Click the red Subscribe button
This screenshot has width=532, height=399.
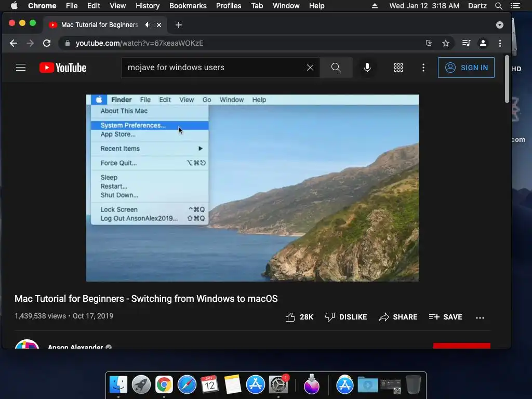tap(462, 345)
